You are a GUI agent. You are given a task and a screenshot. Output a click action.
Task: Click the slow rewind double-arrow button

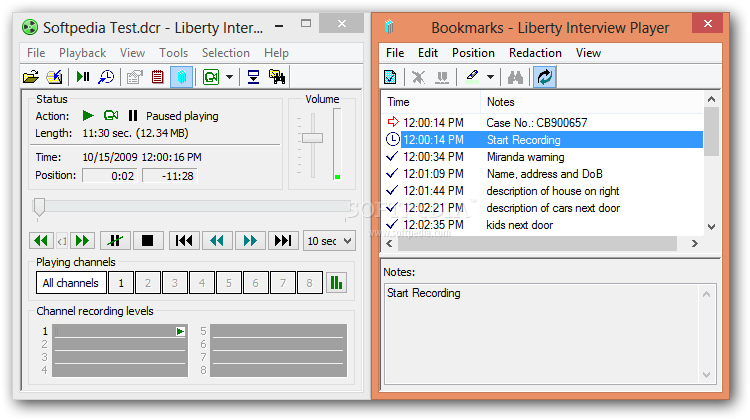[x=41, y=241]
